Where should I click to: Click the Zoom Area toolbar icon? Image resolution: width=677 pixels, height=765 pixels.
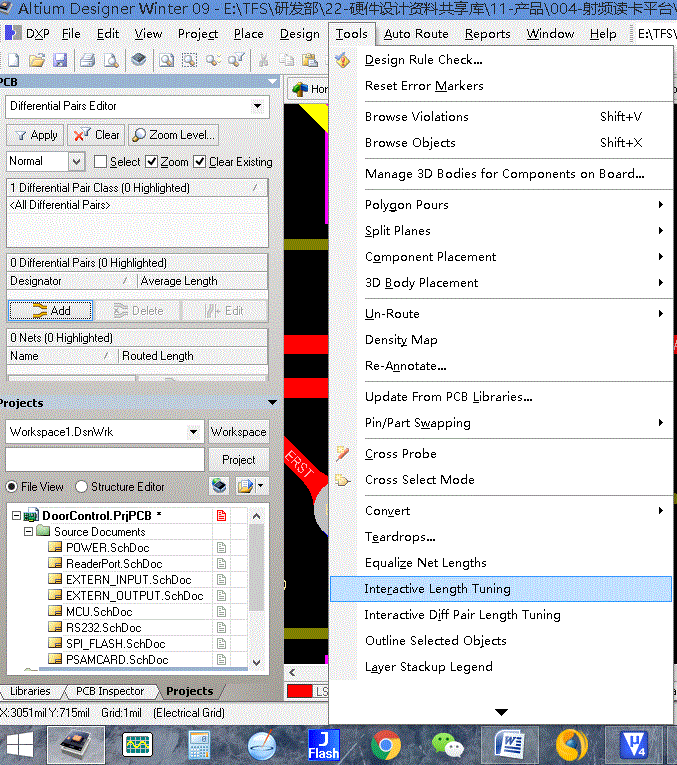coord(189,60)
